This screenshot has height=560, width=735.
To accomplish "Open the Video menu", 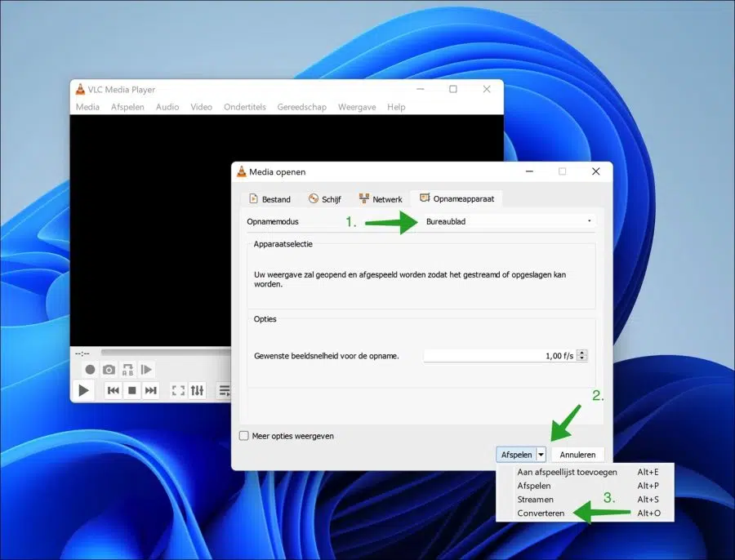I will (x=201, y=107).
